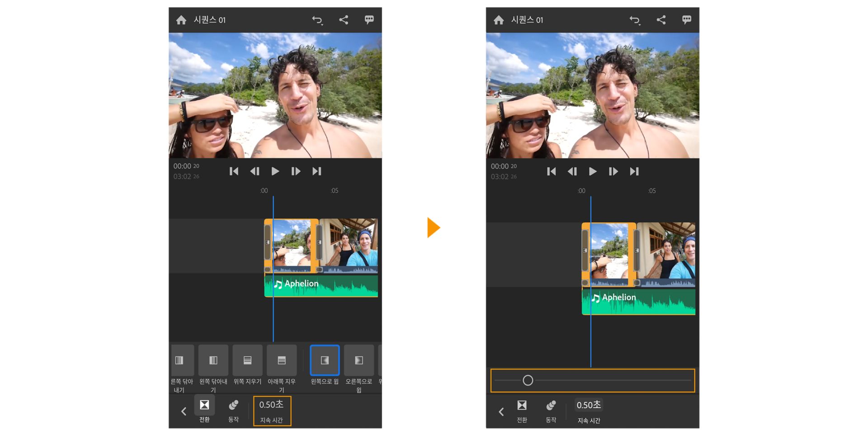Jump to sequence end on the left screen
Image resolution: width=868 pixels, height=435 pixels.
[316, 171]
